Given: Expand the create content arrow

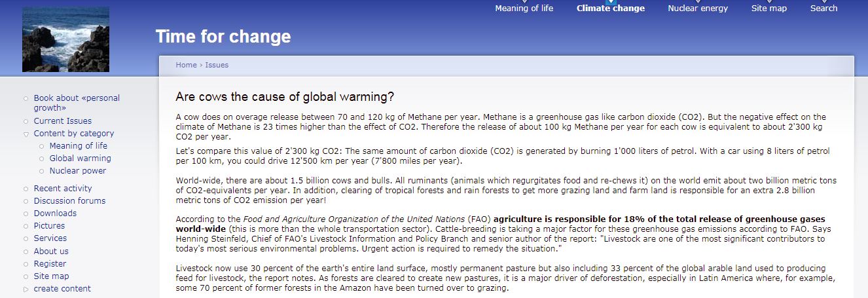Looking at the screenshot, I should (26, 289).
